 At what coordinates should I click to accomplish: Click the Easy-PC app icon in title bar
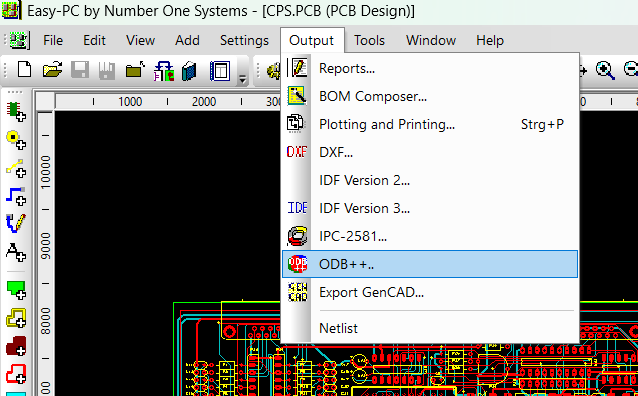pyautogui.click(x=10, y=10)
